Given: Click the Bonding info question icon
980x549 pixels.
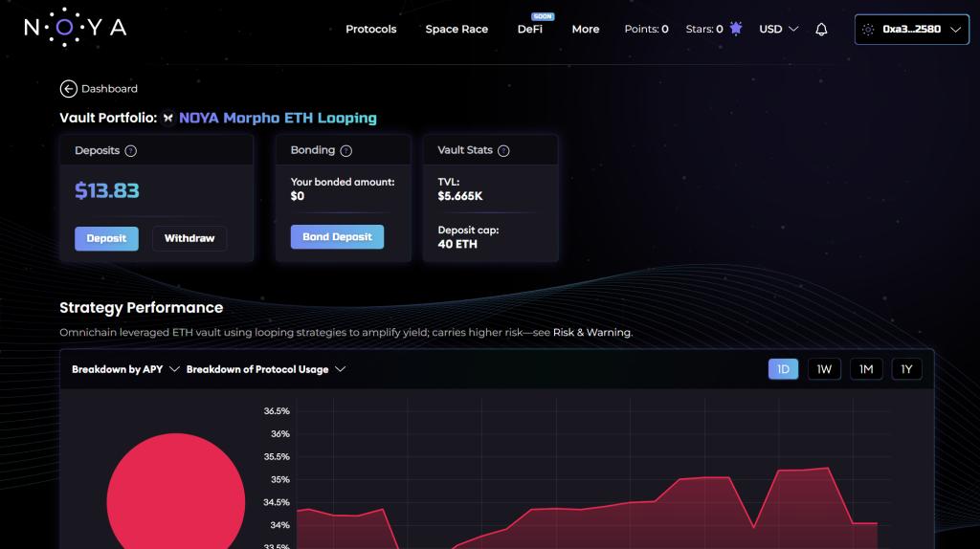Looking at the screenshot, I should (346, 151).
